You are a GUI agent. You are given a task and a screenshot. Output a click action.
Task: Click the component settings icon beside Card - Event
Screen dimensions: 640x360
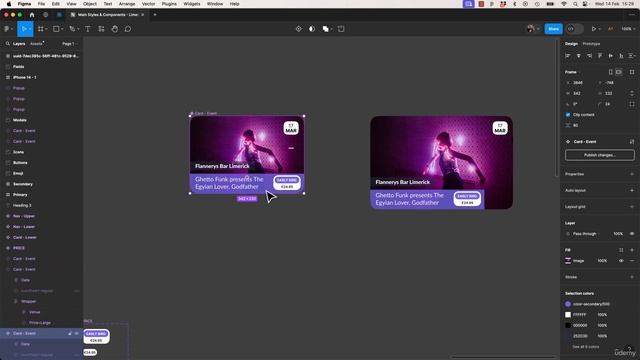tap(632, 142)
